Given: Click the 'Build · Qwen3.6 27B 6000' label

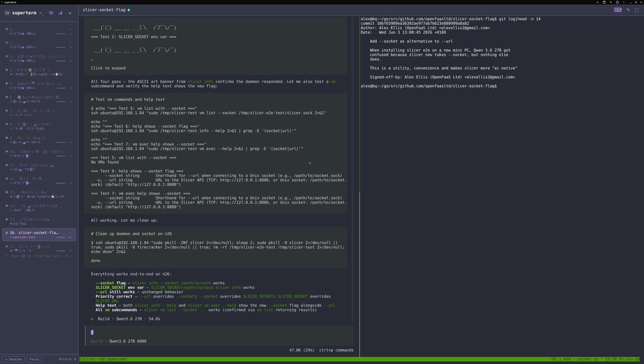Looking at the screenshot, I should 118,341.
